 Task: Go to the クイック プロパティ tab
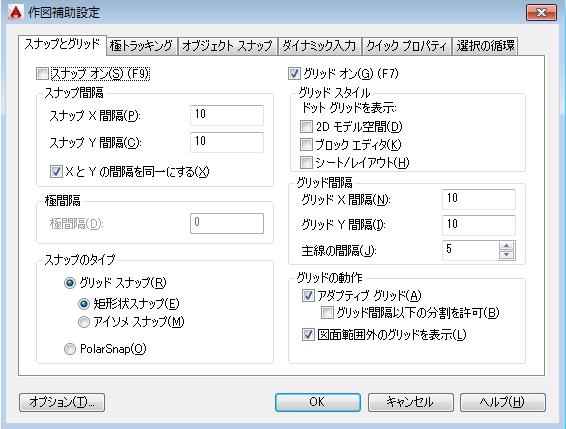(x=406, y=46)
